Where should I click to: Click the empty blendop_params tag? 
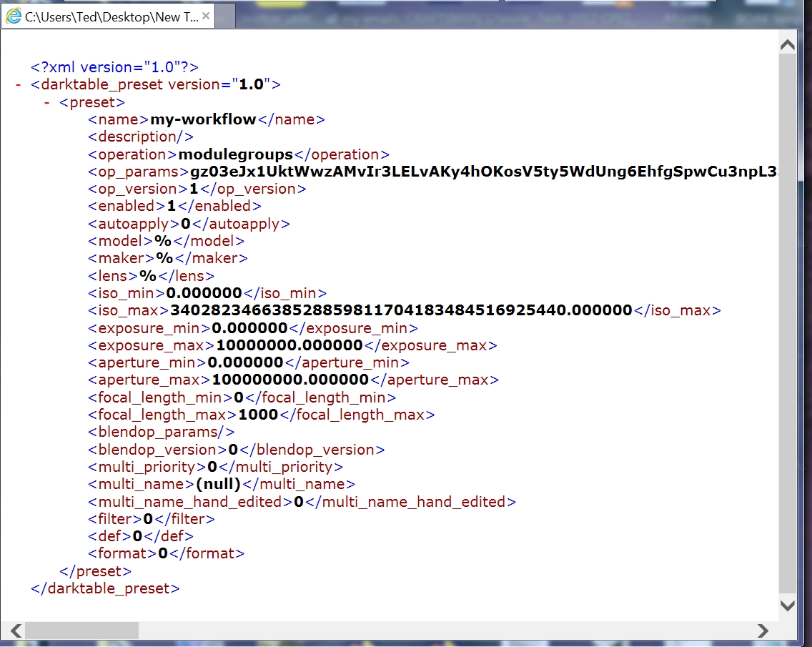(x=161, y=432)
